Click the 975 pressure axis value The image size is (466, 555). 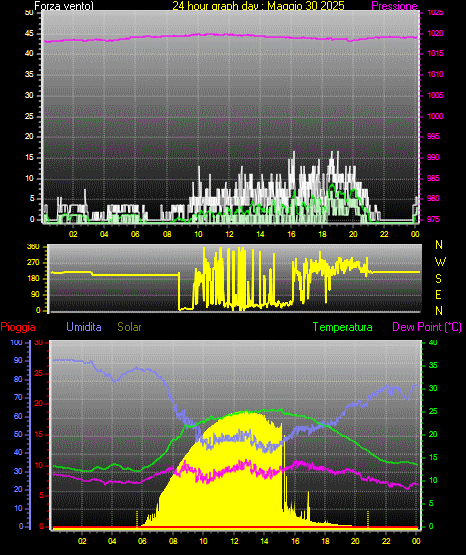point(433,219)
